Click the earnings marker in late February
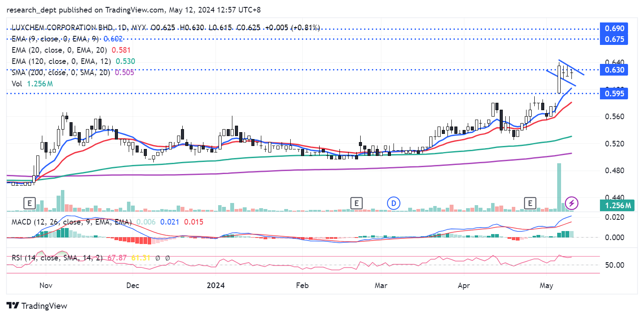644x317 pixels. pyautogui.click(x=356, y=203)
